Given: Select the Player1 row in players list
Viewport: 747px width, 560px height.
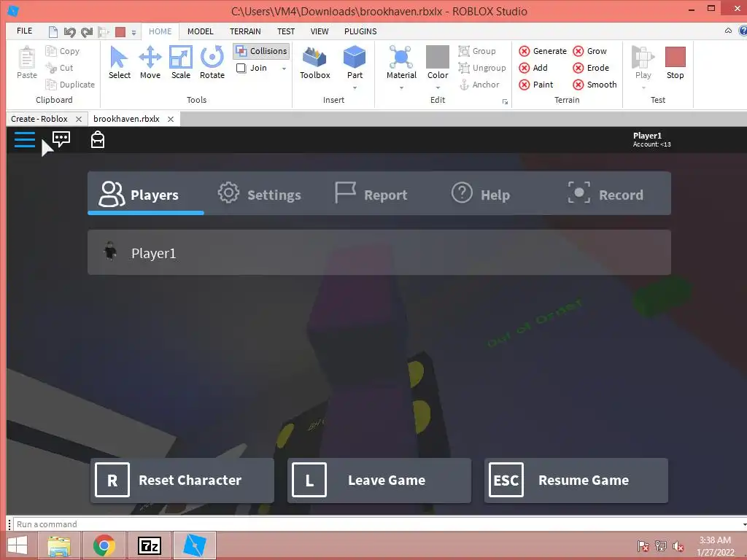Looking at the screenshot, I should 379,252.
